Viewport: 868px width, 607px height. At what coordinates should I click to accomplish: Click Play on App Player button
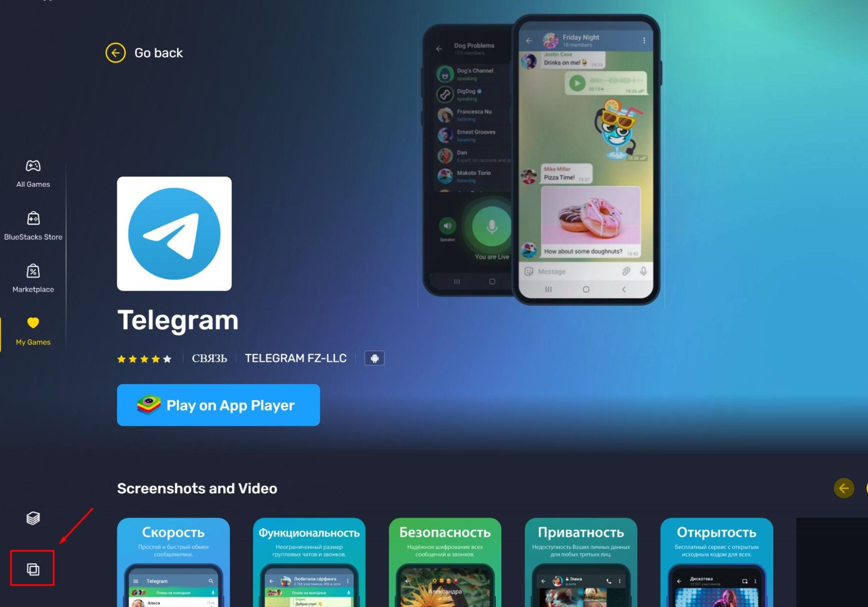click(x=218, y=405)
